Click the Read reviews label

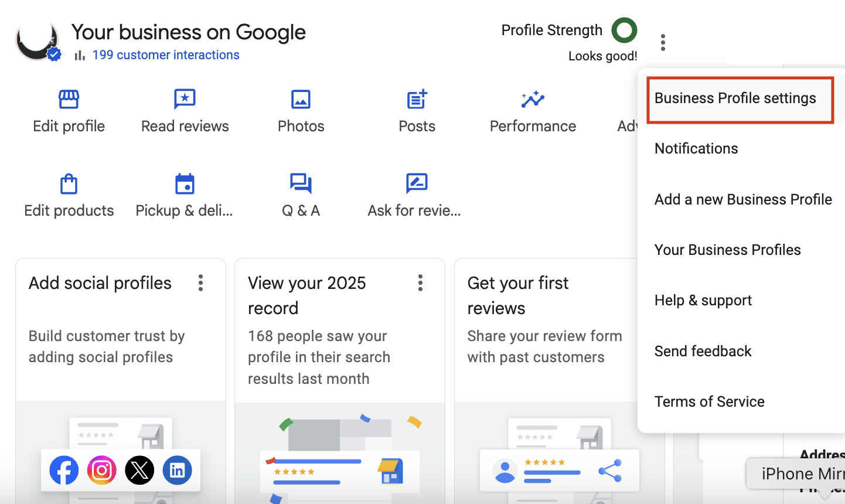(x=185, y=126)
